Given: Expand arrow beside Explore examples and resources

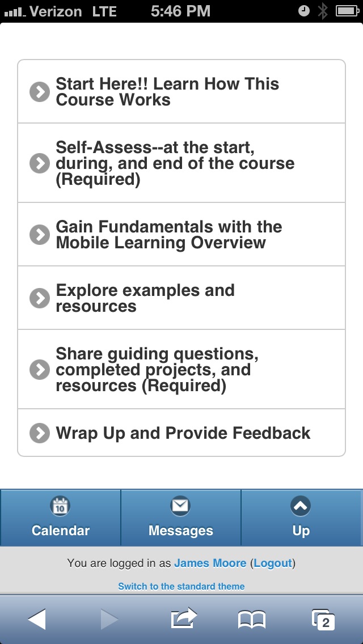Looking at the screenshot, I should point(39,298).
